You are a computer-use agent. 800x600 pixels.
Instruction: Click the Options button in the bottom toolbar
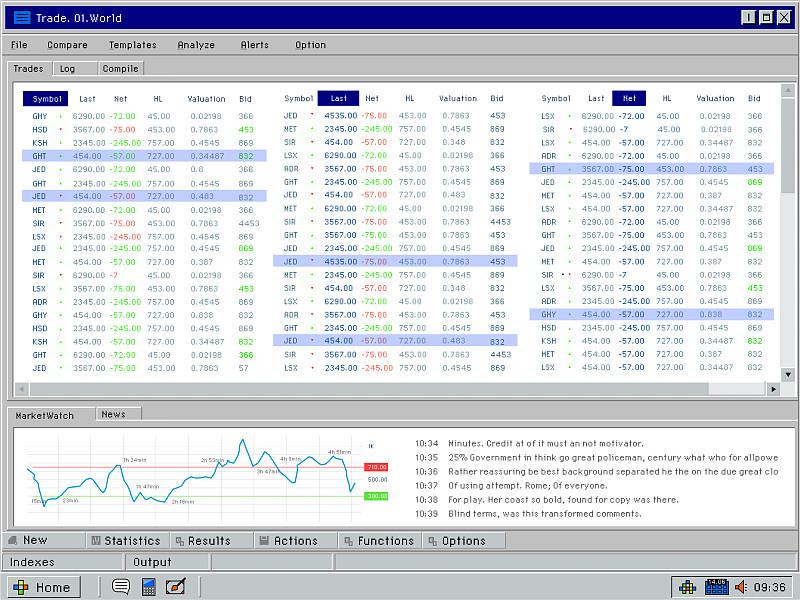click(x=464, y=541)
